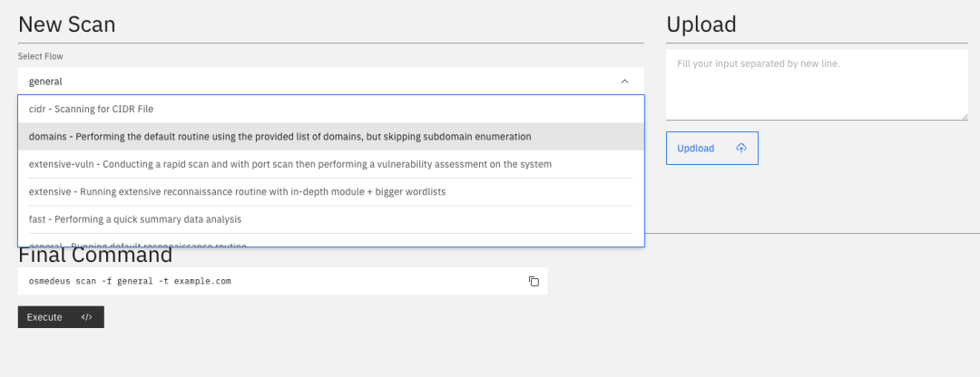The image size is (980, 377).
Task: Click the textarea resize handle corner
Action: [964, 116]
